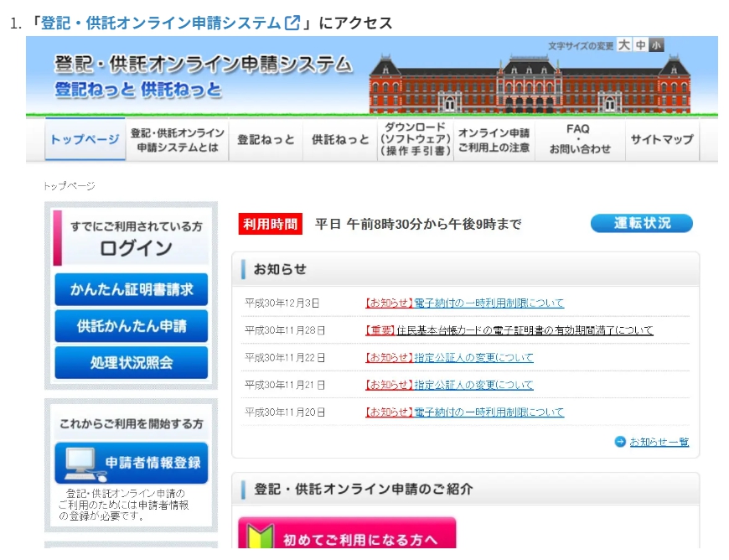Click the 処理状況照会 button
729x560 pixels.
pyautogui.click(x=131, y=363)
